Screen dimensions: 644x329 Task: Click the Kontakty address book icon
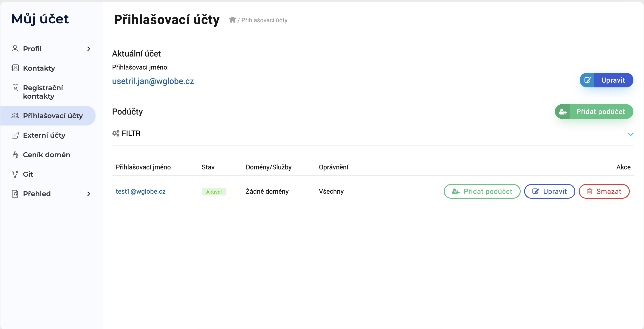point(15,68)
